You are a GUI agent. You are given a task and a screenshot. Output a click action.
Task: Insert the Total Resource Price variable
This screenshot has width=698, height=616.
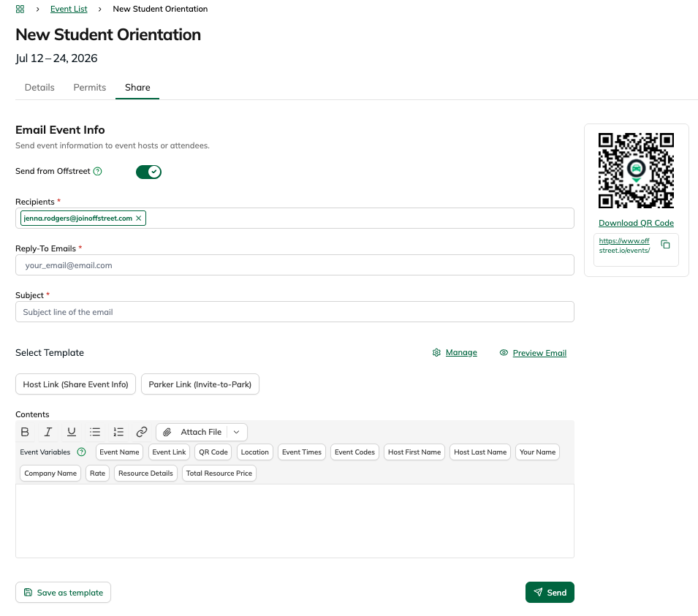tap(219, 473)
